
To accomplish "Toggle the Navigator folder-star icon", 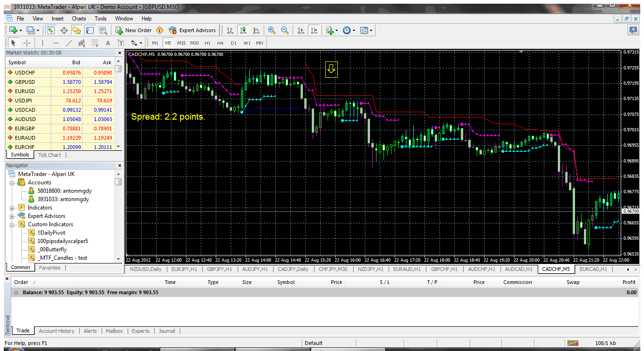I will click(x=77, y=30).
